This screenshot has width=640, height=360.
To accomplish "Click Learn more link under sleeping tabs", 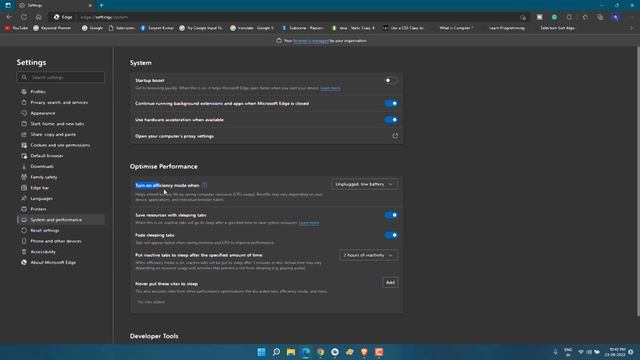I will pos(309,223).
